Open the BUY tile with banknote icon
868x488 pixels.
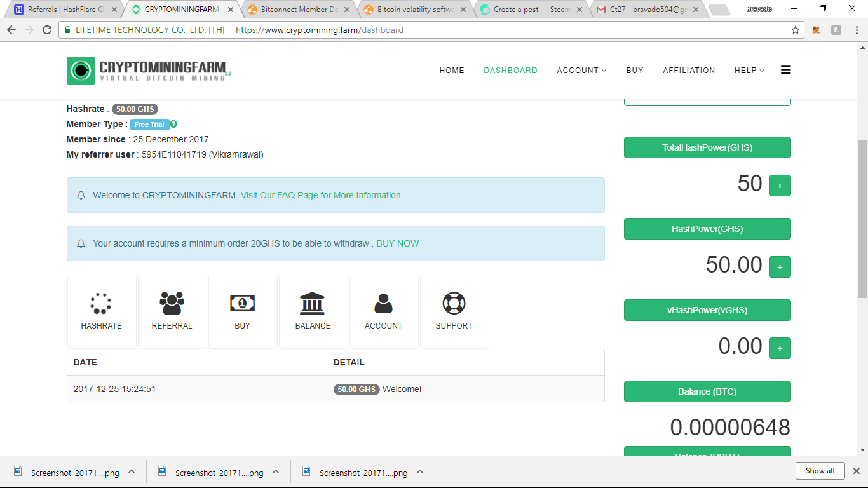[243, 311]
